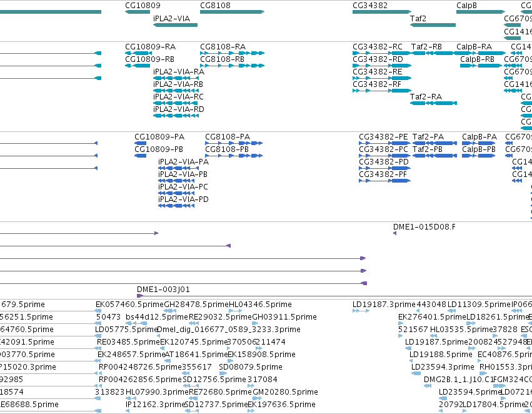
Task: Select EST GM20280.5prime
Action: [285, 392]
